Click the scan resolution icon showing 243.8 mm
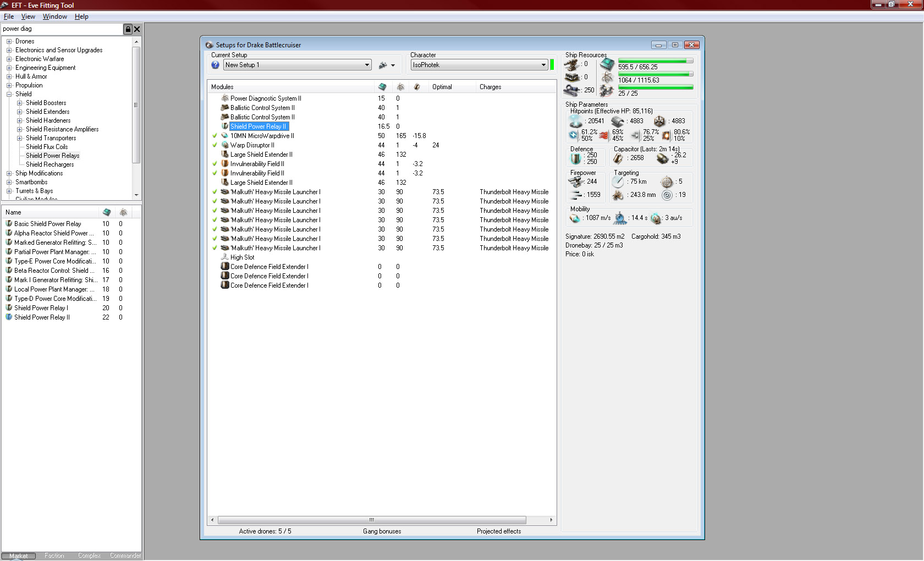 618,195
